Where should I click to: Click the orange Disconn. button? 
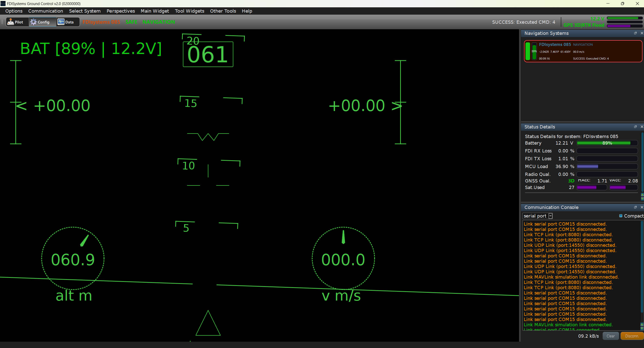pos(632,336)
